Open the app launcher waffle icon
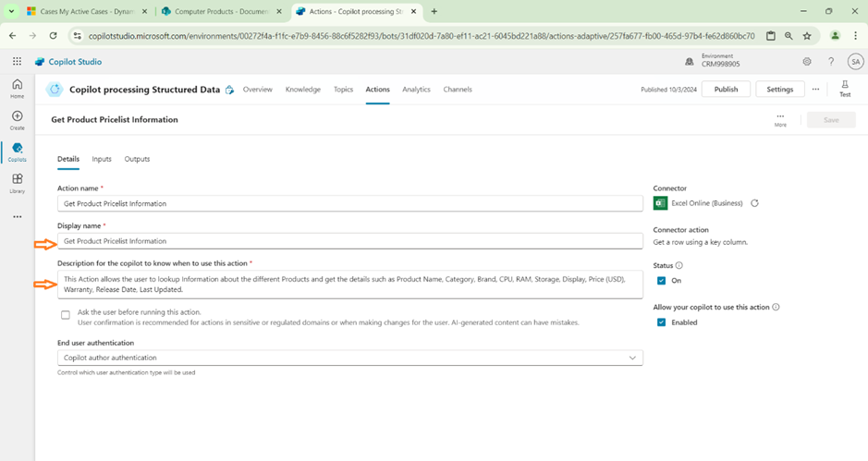This screenshot has height=461, width=868. point(17,62)
